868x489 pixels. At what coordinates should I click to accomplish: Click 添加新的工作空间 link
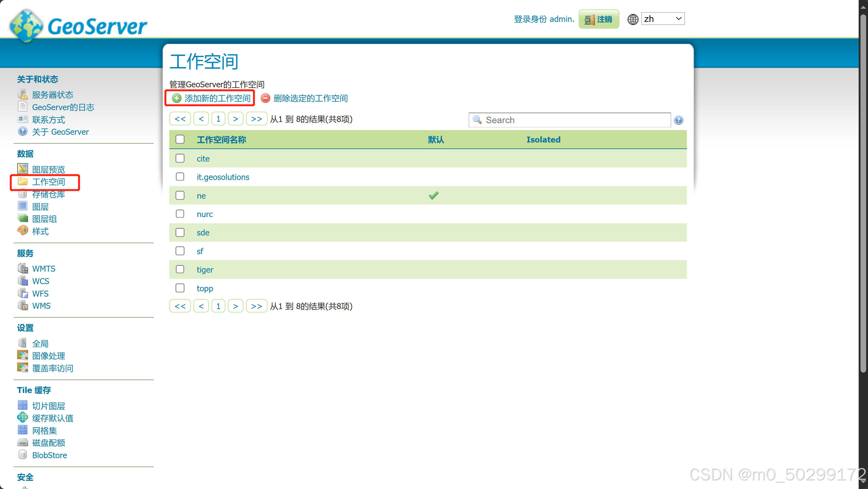point(217,98)
